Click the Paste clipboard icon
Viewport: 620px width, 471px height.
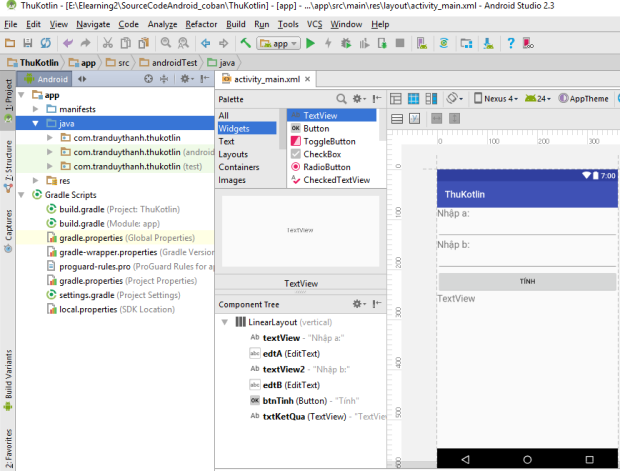143,43
